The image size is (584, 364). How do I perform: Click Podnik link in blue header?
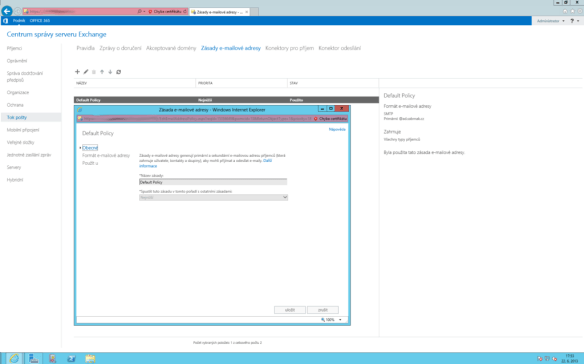point(19,21)
